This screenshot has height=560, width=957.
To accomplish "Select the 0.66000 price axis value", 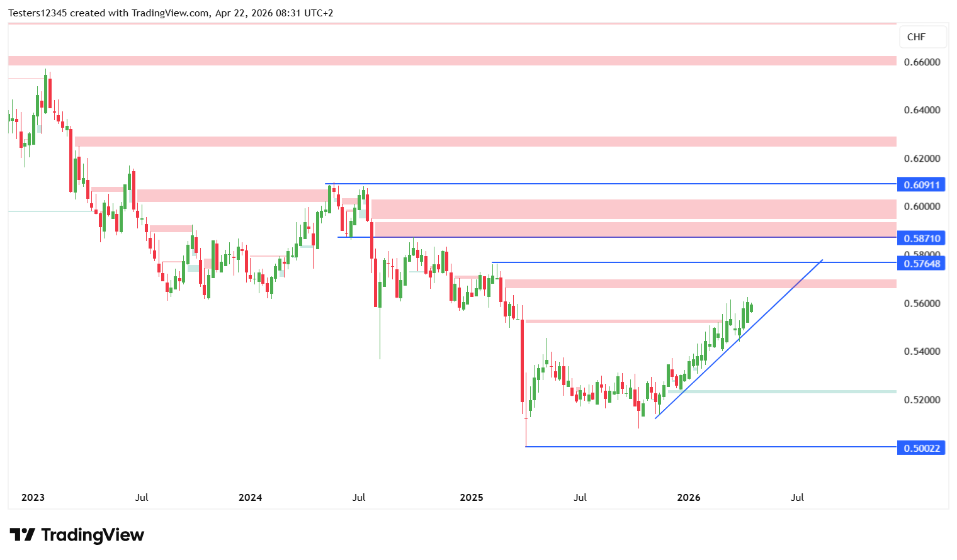I will click(x=922, y=62).
